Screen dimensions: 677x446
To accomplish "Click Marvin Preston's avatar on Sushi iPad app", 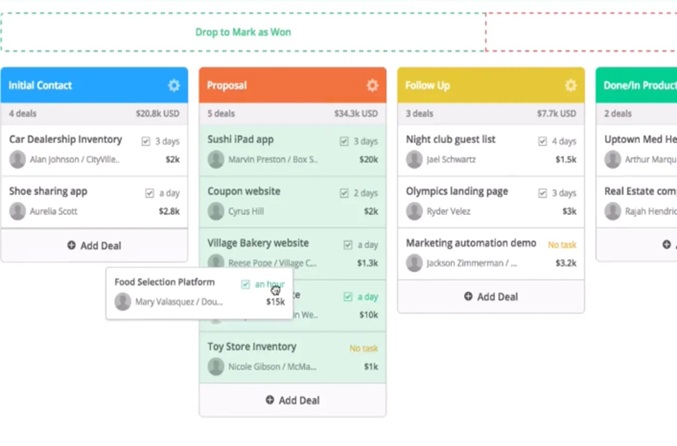I will pyautogui.click(x=216, y=159).
